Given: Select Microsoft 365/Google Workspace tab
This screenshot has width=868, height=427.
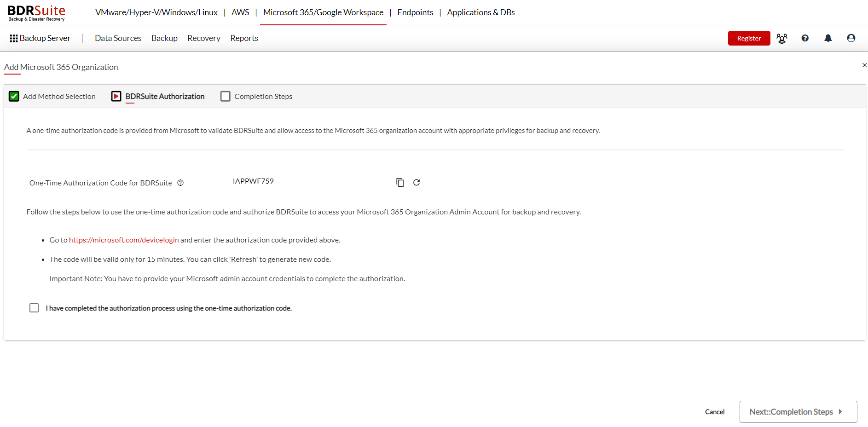Looking at the screenshot, I should pyautogui.click(x=323, y=12).
